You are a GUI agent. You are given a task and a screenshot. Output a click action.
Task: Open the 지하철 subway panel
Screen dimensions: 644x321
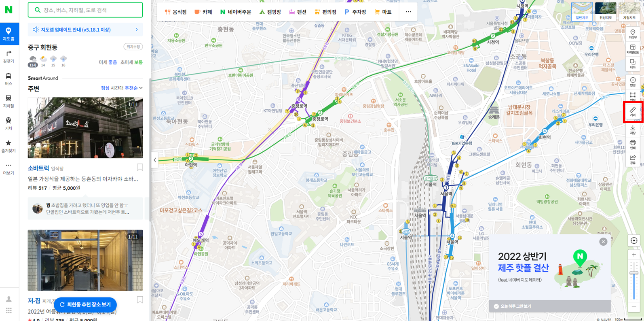click(9, 101)
